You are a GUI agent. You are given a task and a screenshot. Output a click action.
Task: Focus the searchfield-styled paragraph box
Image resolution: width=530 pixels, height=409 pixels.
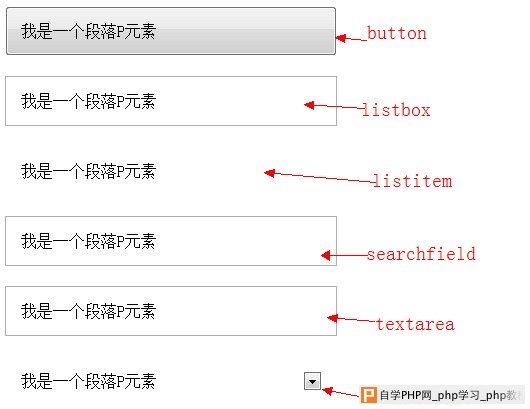pyautogui.click(x=171, y=241)
